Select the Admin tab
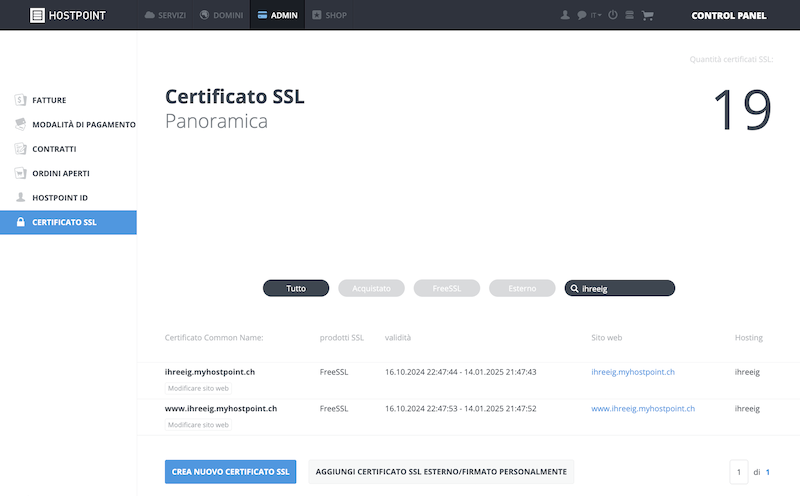Viewport: 800px width, 496px height. pos(278,15)
